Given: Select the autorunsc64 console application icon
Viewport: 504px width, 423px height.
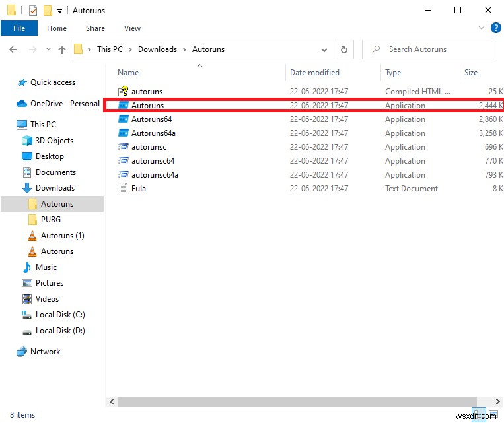Looking at the screenshot, I should click(x=124, y=160).
